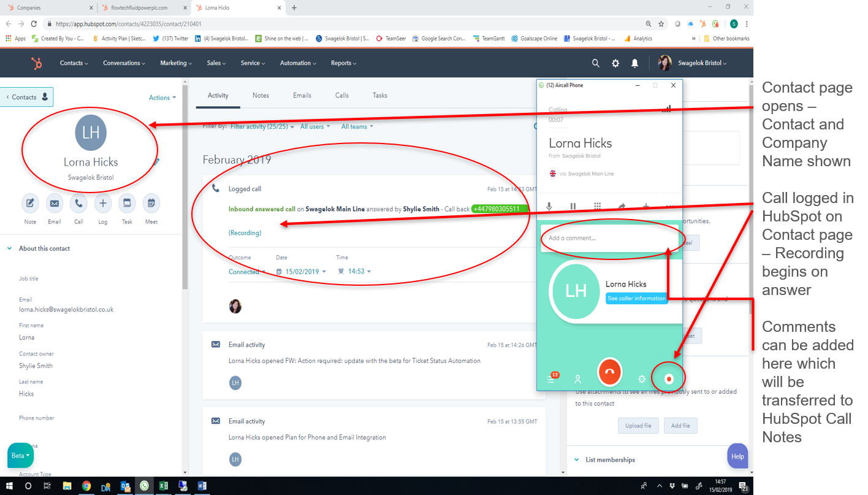Change the call date 15/02/2019
868x495 pixels.
pyautogui.click(x=301, y=272)
